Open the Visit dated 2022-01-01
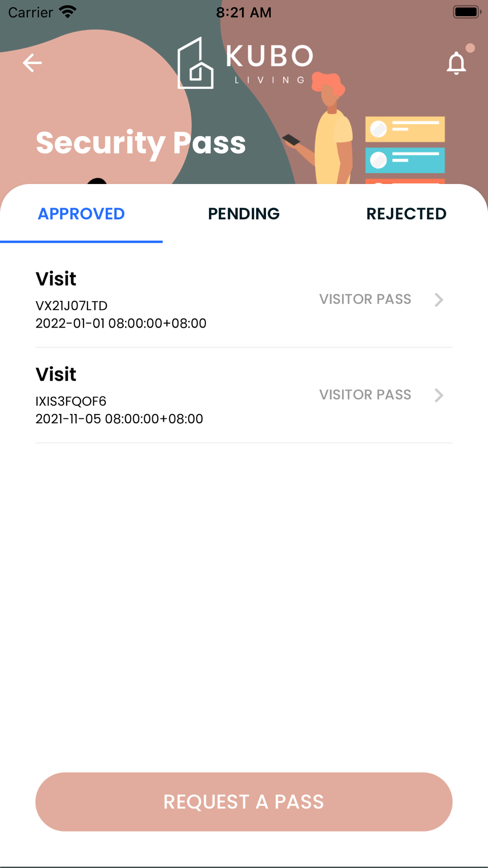The width and height of the screenshot is (488, 868). point(244,300)
